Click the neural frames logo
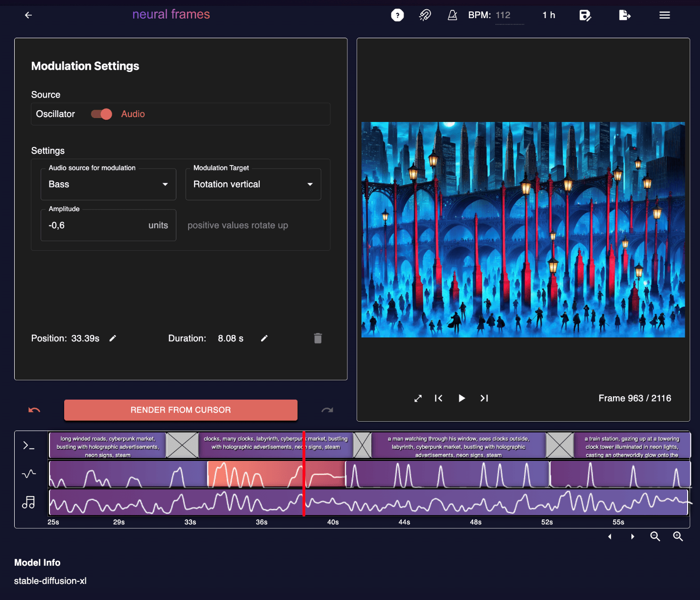 point(171,14)
